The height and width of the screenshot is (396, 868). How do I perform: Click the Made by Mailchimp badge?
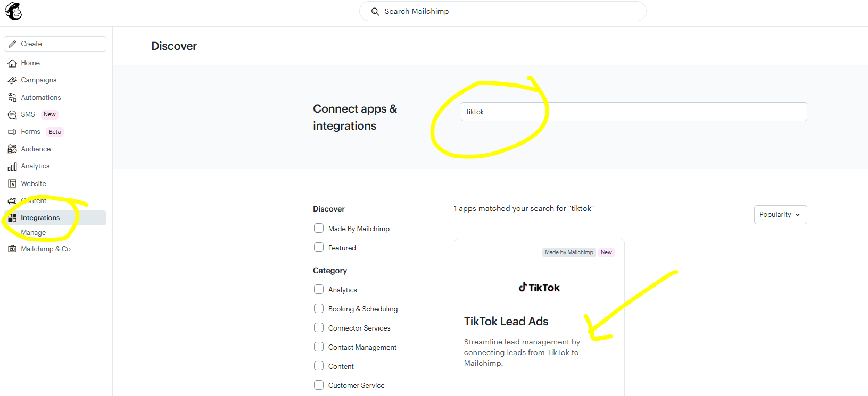569,252
